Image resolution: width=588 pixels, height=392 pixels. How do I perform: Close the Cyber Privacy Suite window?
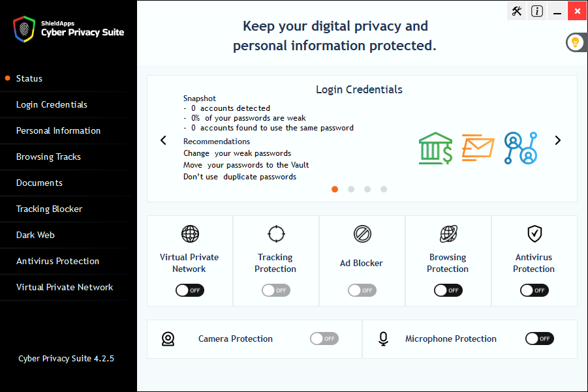[578, 11]
